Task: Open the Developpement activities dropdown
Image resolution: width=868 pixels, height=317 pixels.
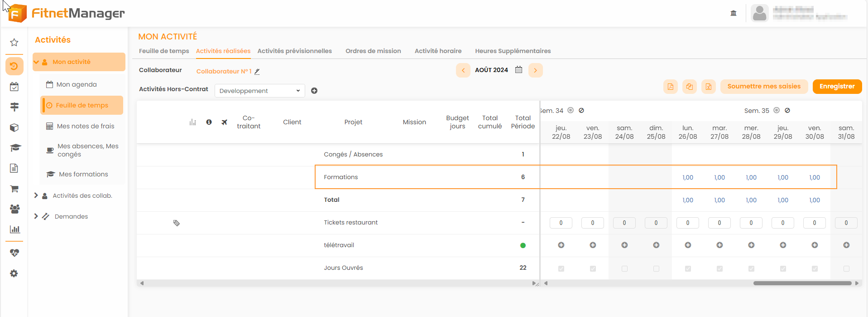Action: (x=259, y=91)
